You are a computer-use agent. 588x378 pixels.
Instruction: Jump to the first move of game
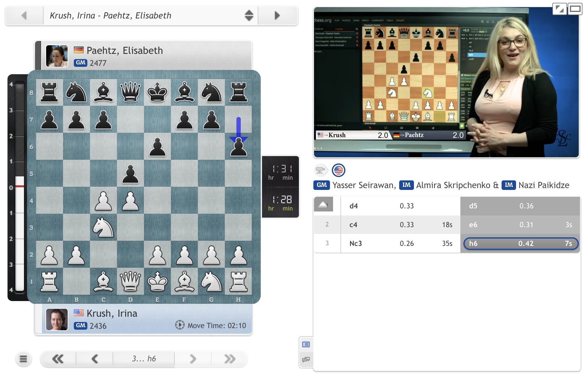coord(58,359)
